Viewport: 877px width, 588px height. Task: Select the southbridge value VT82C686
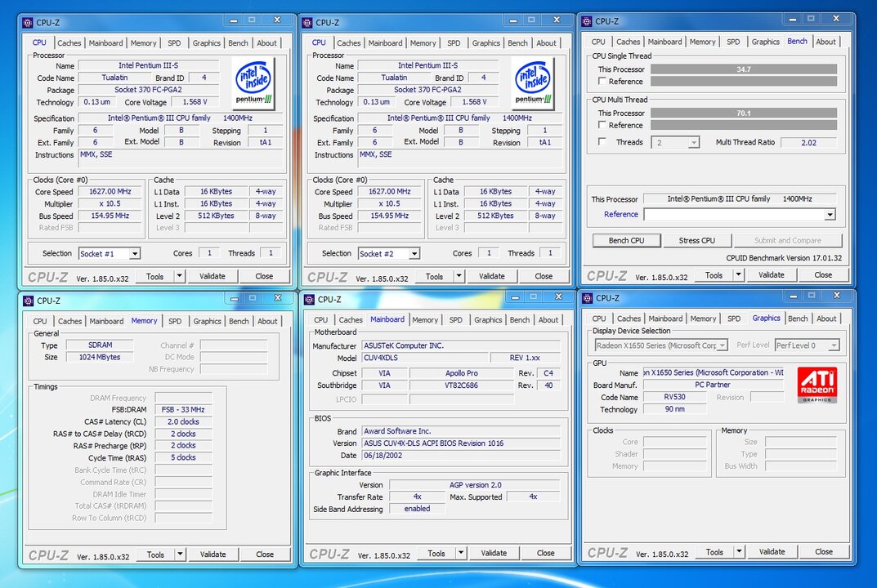point(461,385)
